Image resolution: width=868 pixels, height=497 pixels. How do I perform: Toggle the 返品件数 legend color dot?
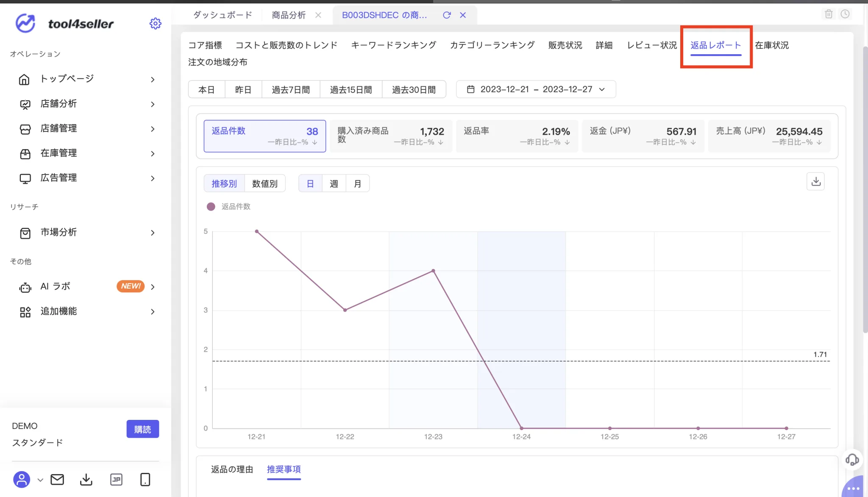(211, 207)
